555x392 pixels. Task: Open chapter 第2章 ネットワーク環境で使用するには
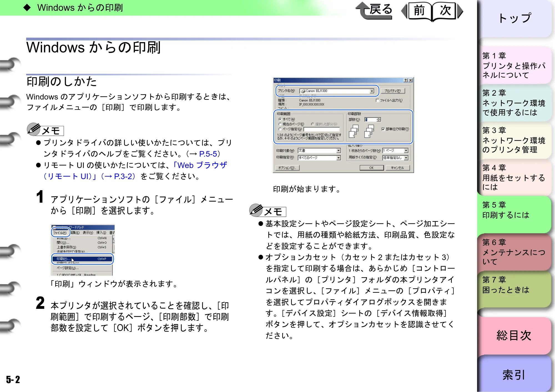point(515,103)
